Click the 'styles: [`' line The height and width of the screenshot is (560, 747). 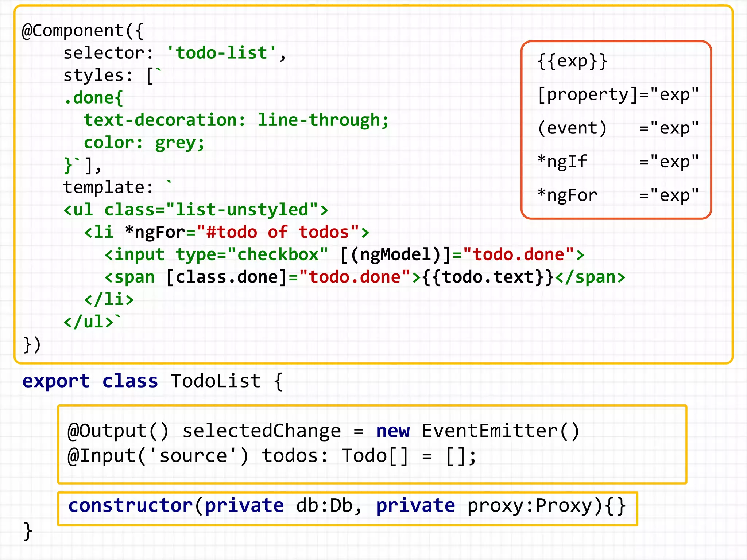pos(113,75)
